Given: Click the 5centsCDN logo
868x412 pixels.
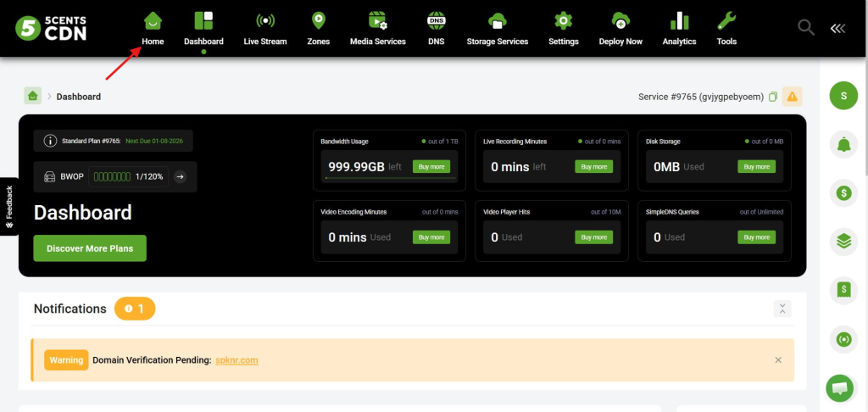Looking at the screenshot, I should (x=51, y=28).
